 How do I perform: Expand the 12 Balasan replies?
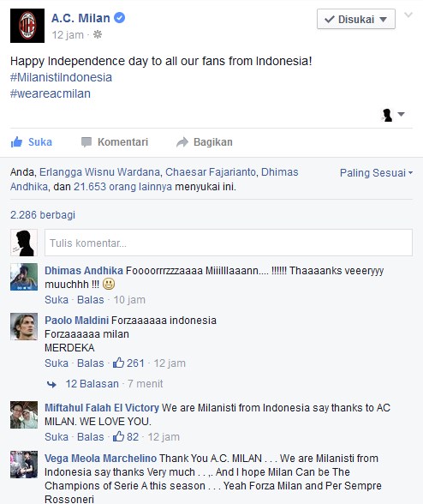click(x=92, y=383)
